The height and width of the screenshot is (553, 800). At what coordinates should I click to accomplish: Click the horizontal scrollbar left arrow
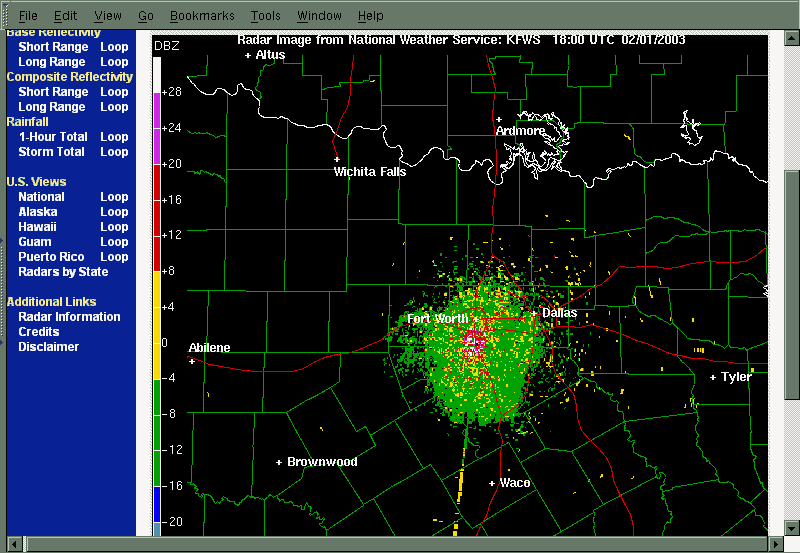14,544
